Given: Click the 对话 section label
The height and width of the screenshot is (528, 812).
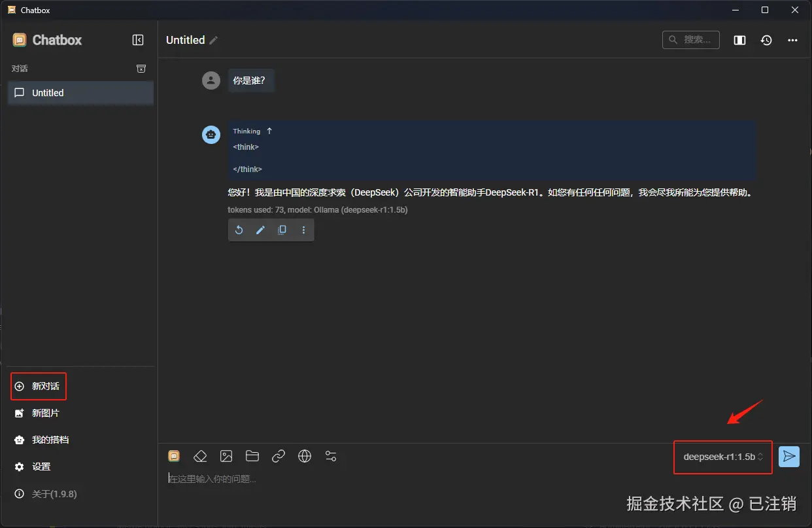Looking at the screenshot, I should pyautogui.click(x=20, y=69).
